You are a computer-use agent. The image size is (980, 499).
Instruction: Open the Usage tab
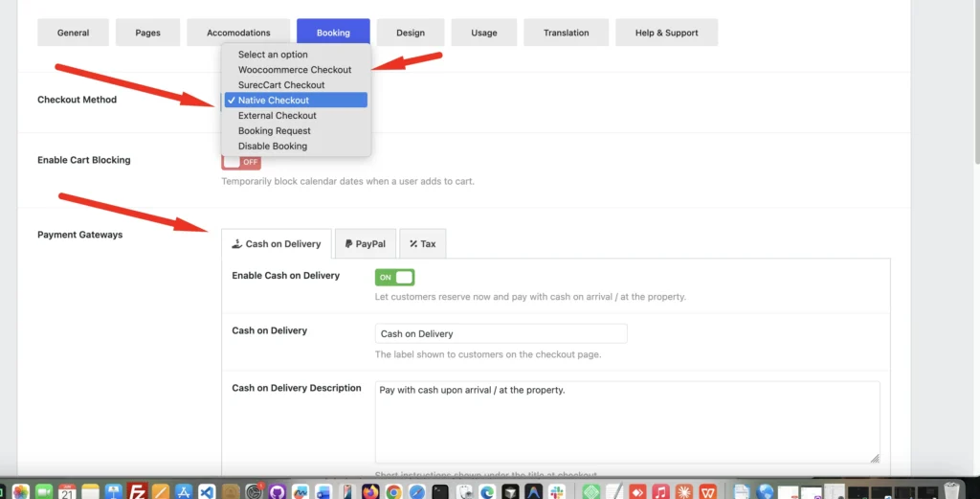[x=483, y=33]
